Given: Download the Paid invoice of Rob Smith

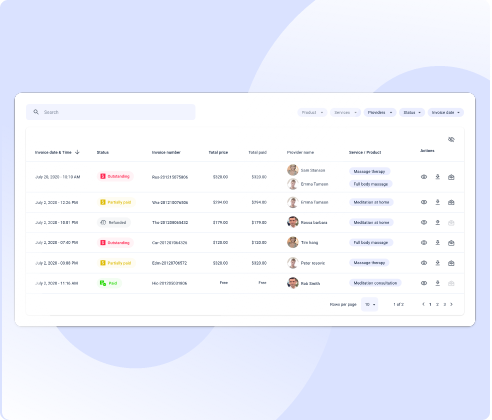Looking at the screenshot, I should (438, 283).
